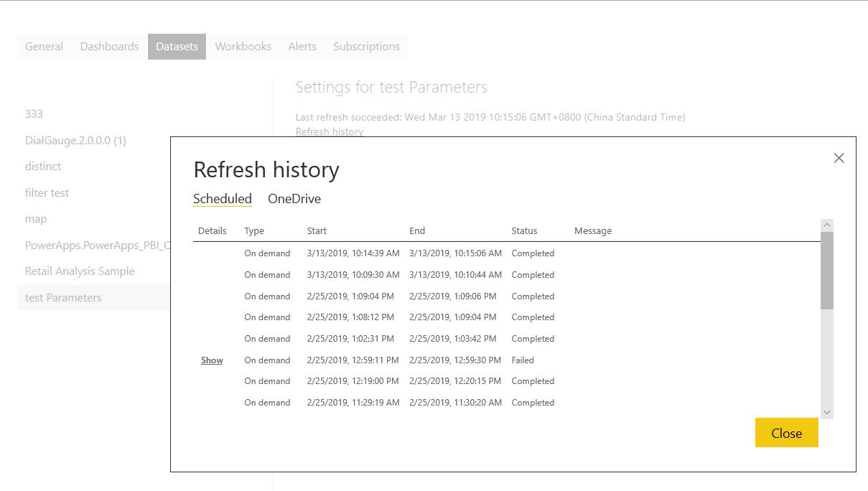
Task: Close the Refresh history dialog with X icon
Action: 839,158
